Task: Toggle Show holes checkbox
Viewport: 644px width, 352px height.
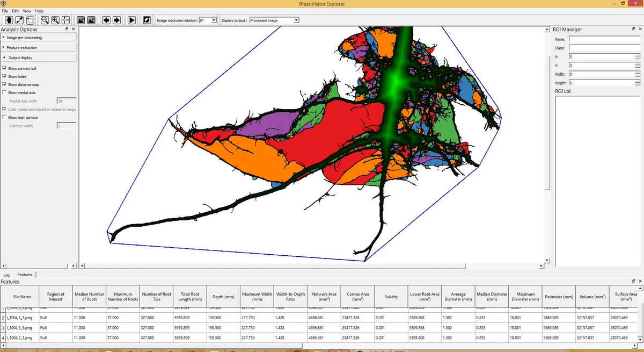Action: (x=5, y=76)
